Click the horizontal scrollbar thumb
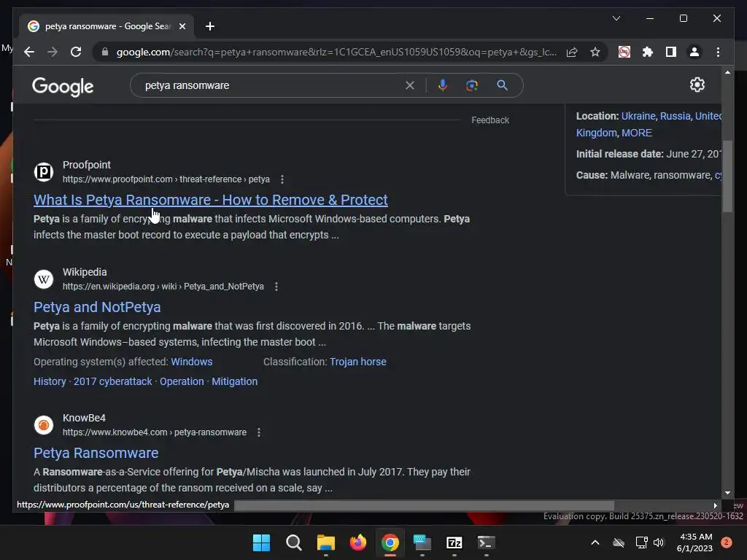Screen dimensions: 747x560 pyautogui.click(x=424, y=505)
